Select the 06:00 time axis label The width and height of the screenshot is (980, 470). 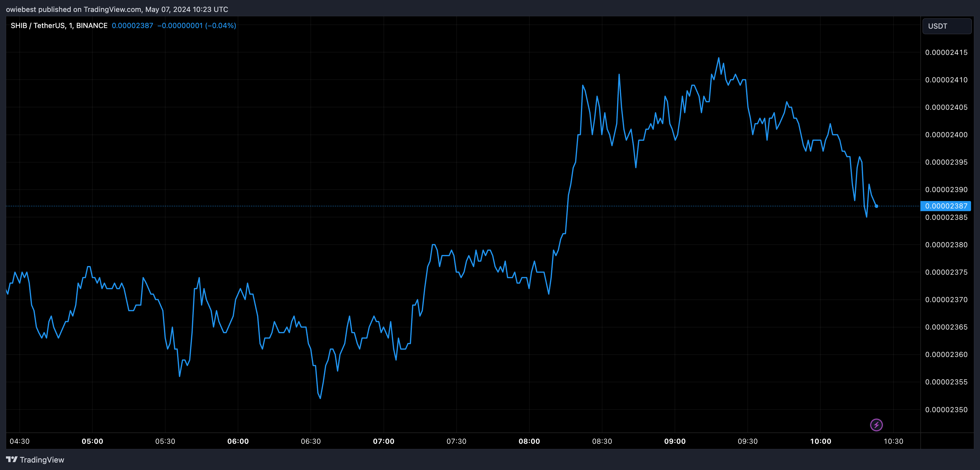click(238, 441)
